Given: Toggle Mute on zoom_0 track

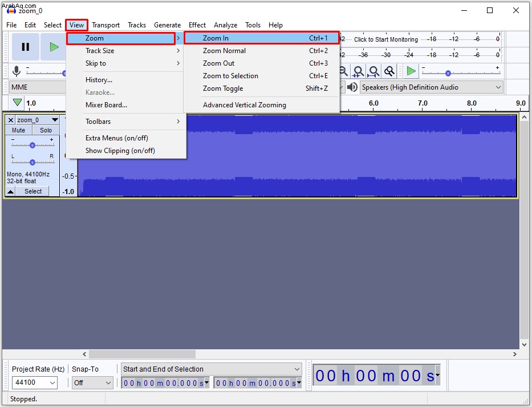Looking at the screenshot, I should [19, 130].
